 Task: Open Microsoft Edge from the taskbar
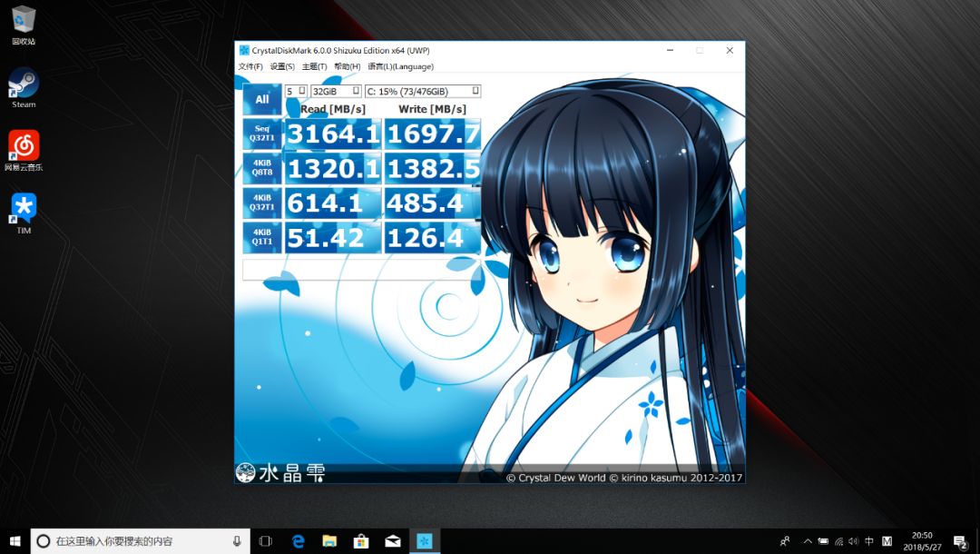pyautogui.click(x=298, y=540)
